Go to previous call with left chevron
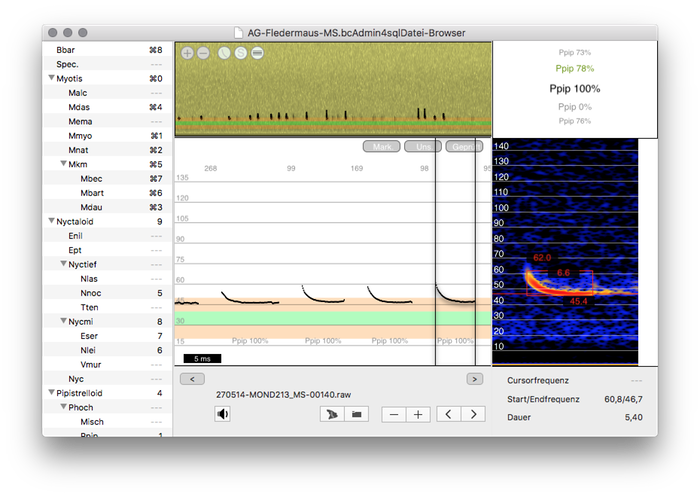The width and height of the screenshot is (700, 497). tap(448, 414)
